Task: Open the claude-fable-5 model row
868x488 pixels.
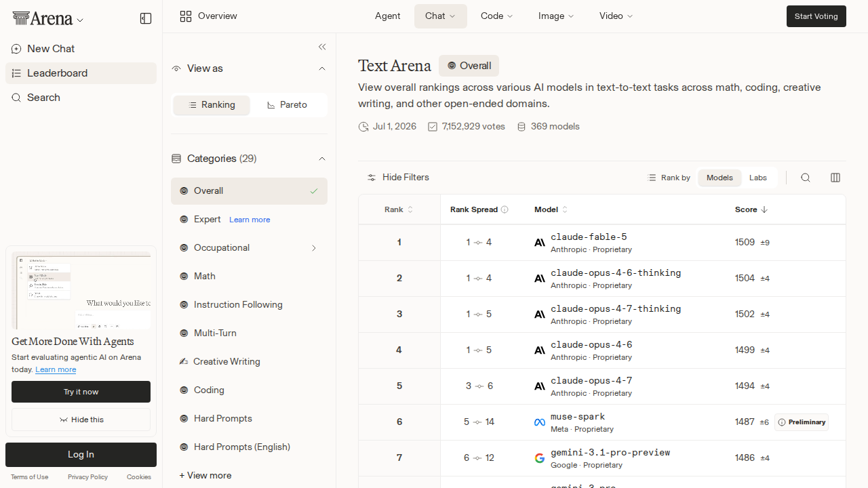Action: [x=601, y=243]
